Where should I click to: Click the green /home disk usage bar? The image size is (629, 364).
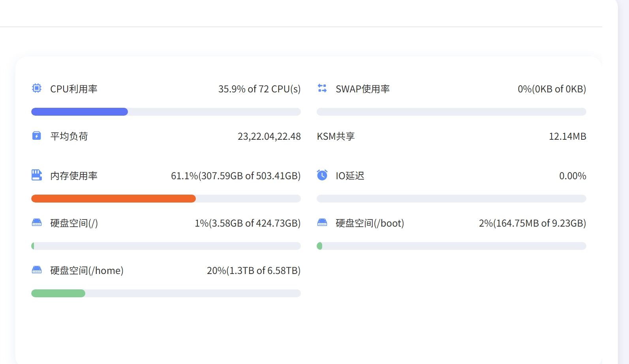tap(58, 293)
